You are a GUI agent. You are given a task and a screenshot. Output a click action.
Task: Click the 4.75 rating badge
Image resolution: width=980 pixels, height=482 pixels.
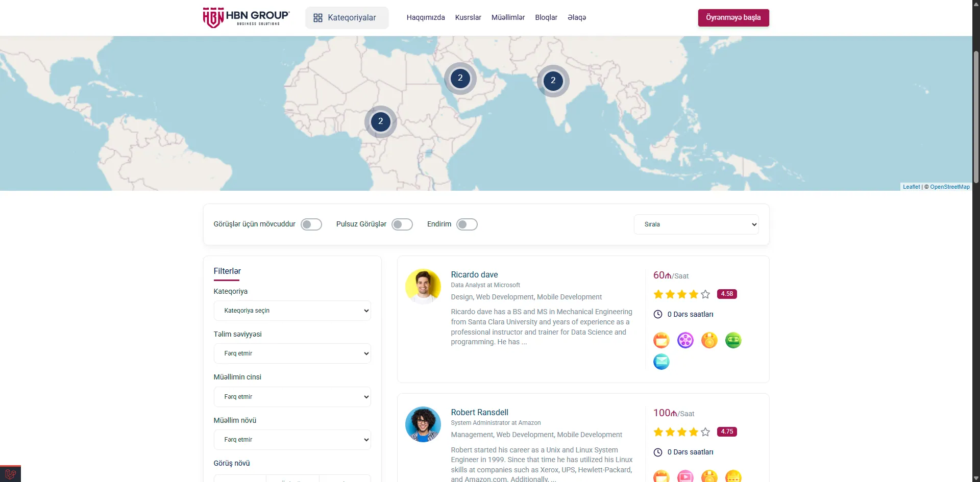click(727, 432)
